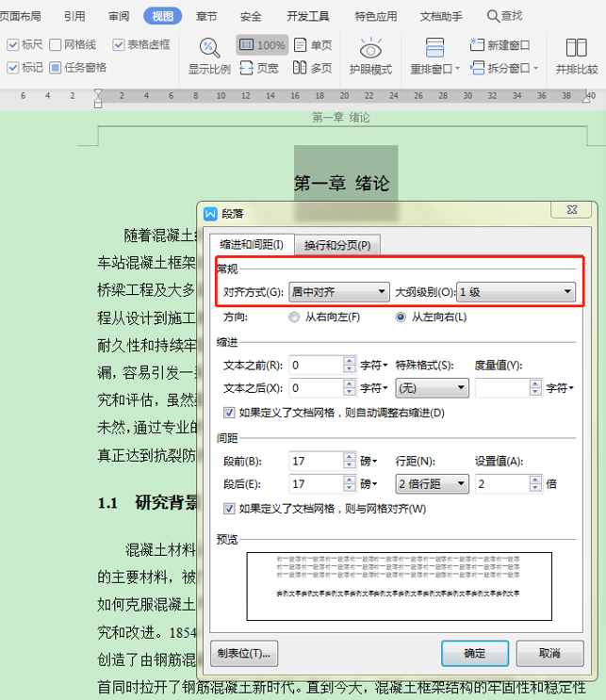Viewport: 606px width, 700px height.
Task: Change unit for 文本之前 indent
Action: click(x=374, y=366)
